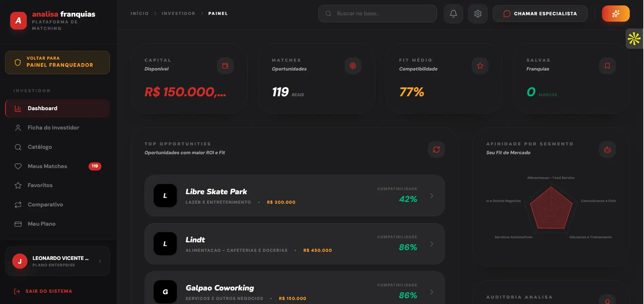Click Voltar para Painel Franqueador

point(57,62)
